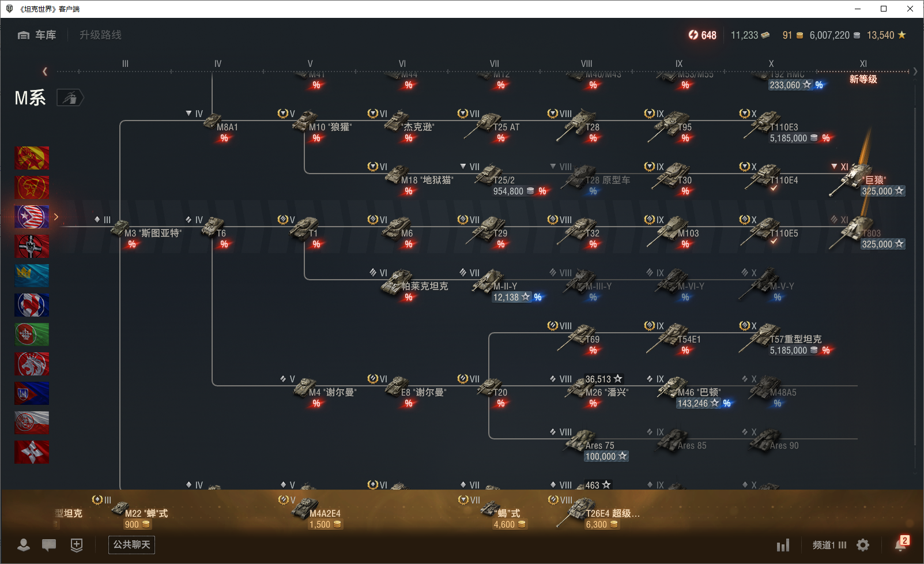Switch to the 升级路线 tab
The height and width of the screenshot is (564, 924).
[100, 35]
